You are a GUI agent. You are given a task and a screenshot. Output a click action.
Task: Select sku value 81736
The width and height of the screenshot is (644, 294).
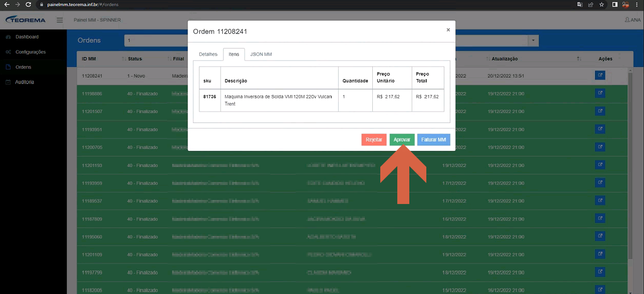(210, 96)
